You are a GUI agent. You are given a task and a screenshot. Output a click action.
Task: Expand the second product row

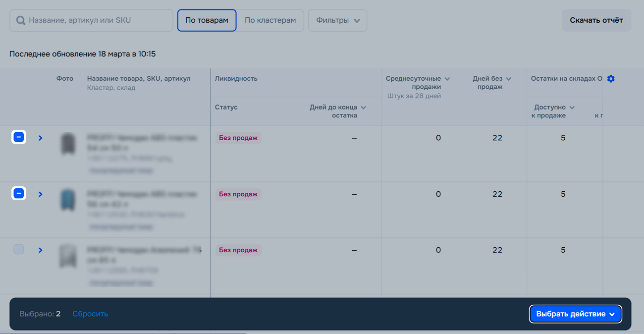tap(41, 194)
